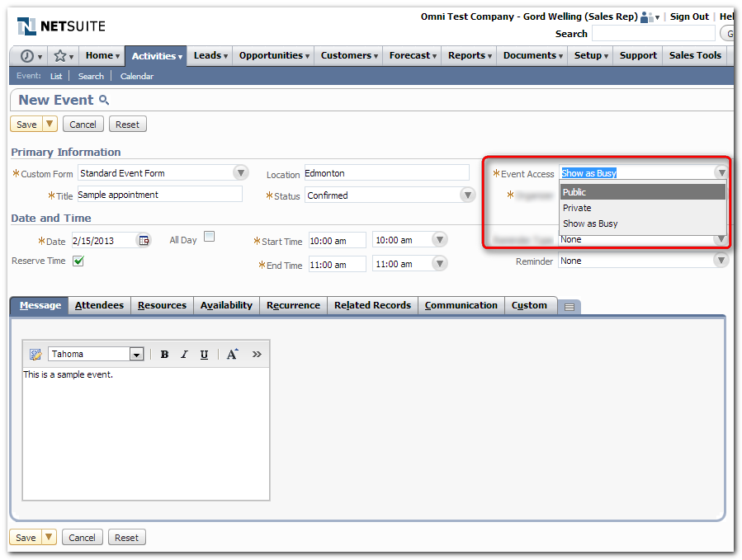Viewport: 742px width, 560px height.
Task: Open the Home menu
Action: click(x=102, y=56)
